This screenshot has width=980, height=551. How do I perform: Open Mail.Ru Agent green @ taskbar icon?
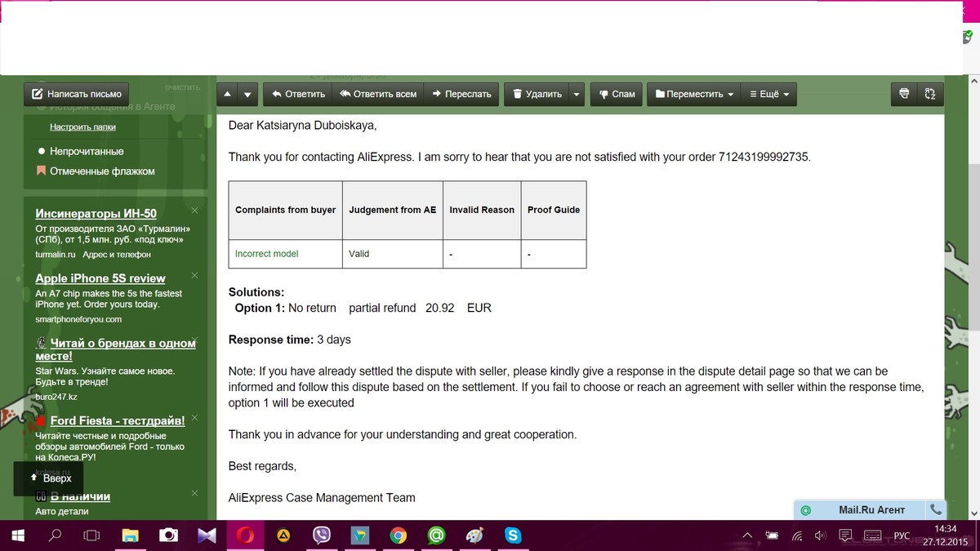coord(436,535)
